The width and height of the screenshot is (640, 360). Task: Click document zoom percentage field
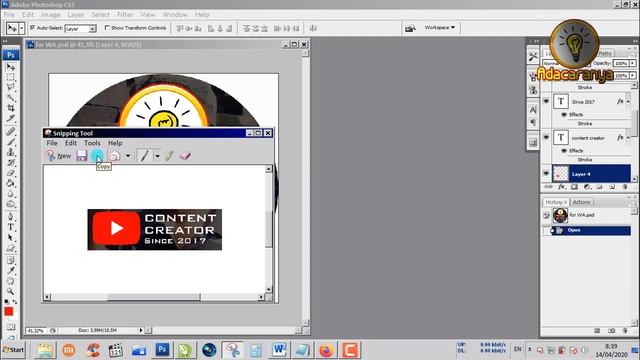click(36, 331)
